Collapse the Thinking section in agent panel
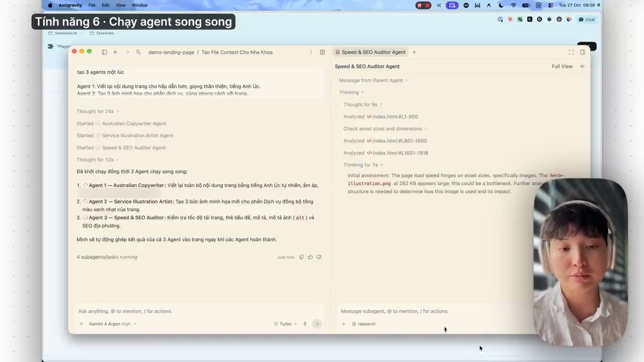Image resolution: width=644 pixels, height=362 pixels. click(351, 93)
